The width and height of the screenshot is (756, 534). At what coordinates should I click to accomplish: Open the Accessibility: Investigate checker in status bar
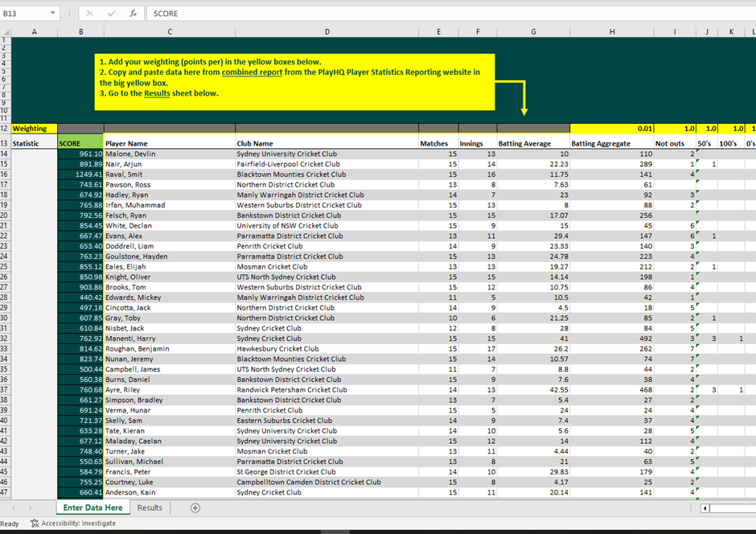coord(72,523)
